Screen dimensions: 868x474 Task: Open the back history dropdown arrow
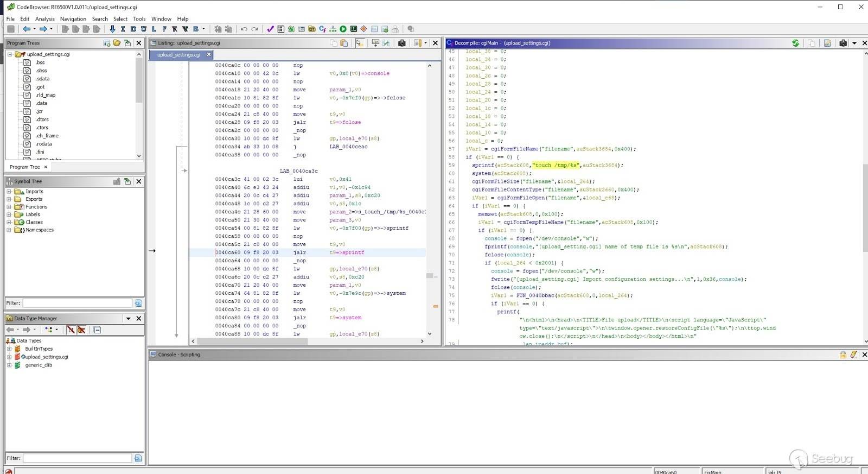click(x=34, y=29)
